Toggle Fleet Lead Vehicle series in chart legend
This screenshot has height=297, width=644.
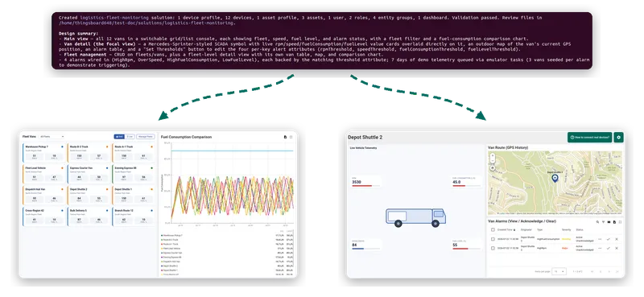coord(171,248)
